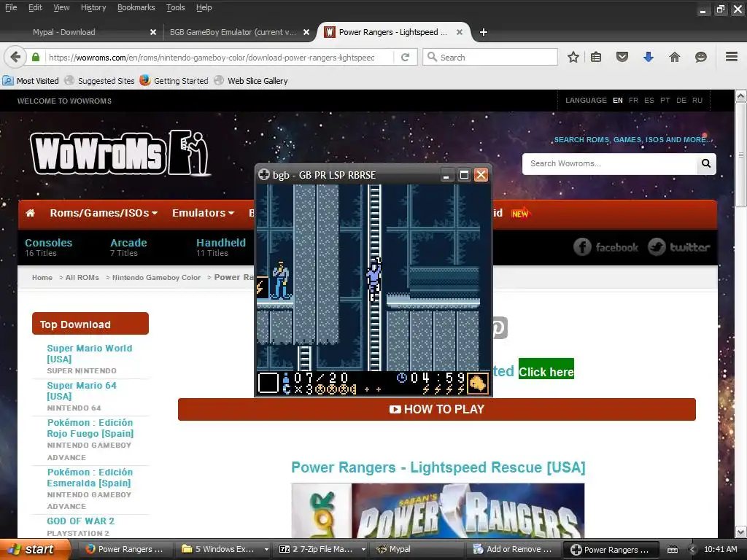The image size is (747, 560).
Task: Select DE language option
Action: 681,101
